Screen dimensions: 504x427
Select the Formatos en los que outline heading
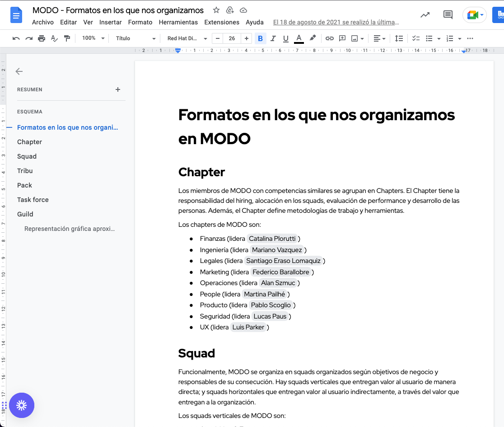click(x=67, y=127)
